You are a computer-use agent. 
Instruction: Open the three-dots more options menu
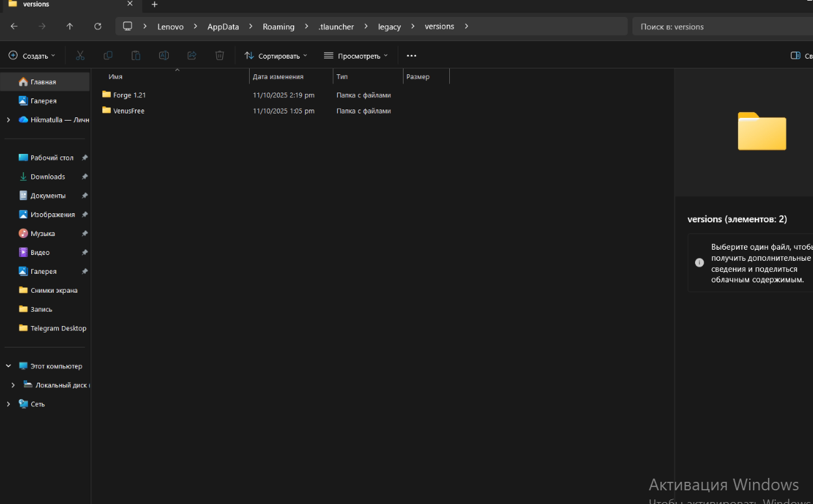[x=411, y=56]
